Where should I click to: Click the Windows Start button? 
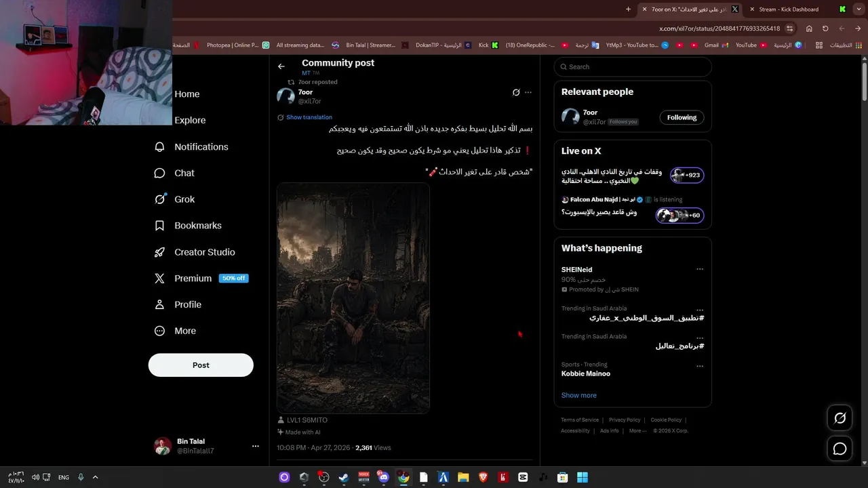tap(583, 477)
